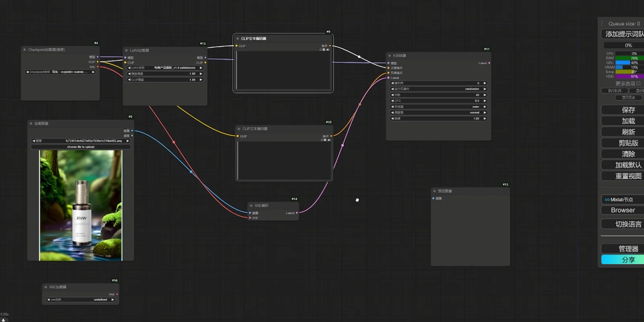Collapse the 预览图像 node via its title dot
This screenshot has width=644, height=322.
435,191
